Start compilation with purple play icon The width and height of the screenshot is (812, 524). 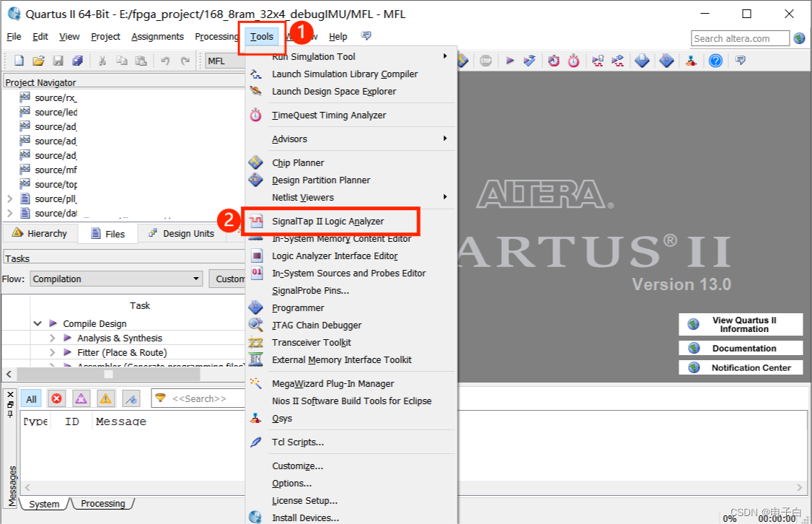[510, 61]
